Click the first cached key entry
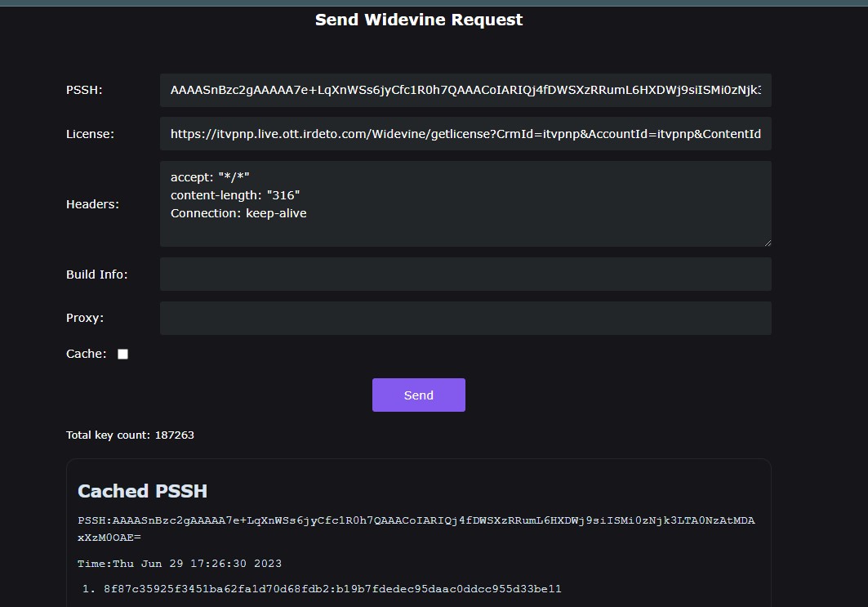Screen dimensions: 868x607 point(332,589)
